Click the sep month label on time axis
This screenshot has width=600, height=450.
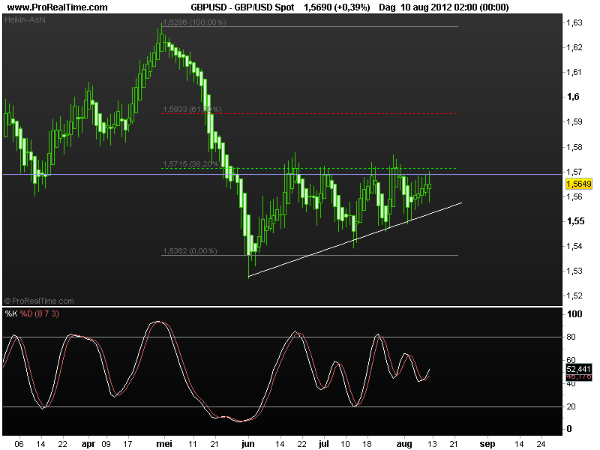click(487, 444)
